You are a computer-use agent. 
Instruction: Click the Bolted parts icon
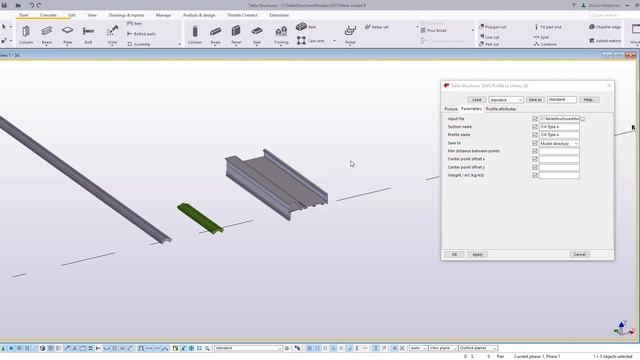[x=130, y=34]
